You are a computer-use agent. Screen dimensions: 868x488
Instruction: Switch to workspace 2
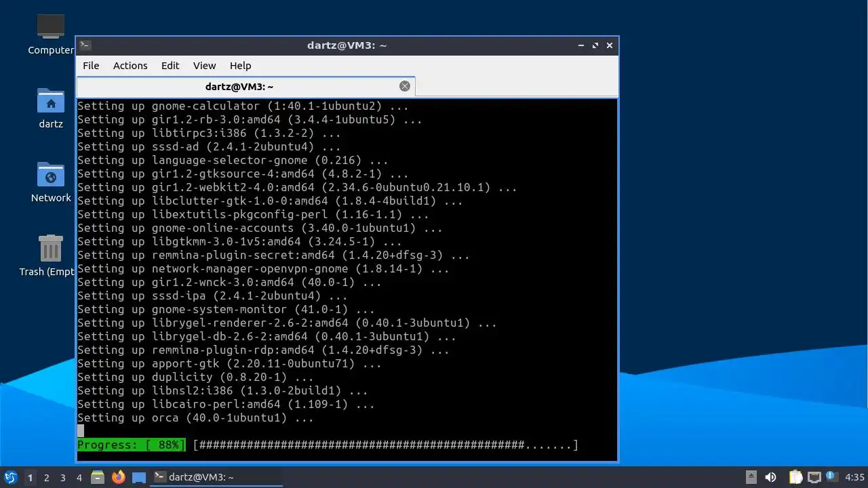click(47, 478)
